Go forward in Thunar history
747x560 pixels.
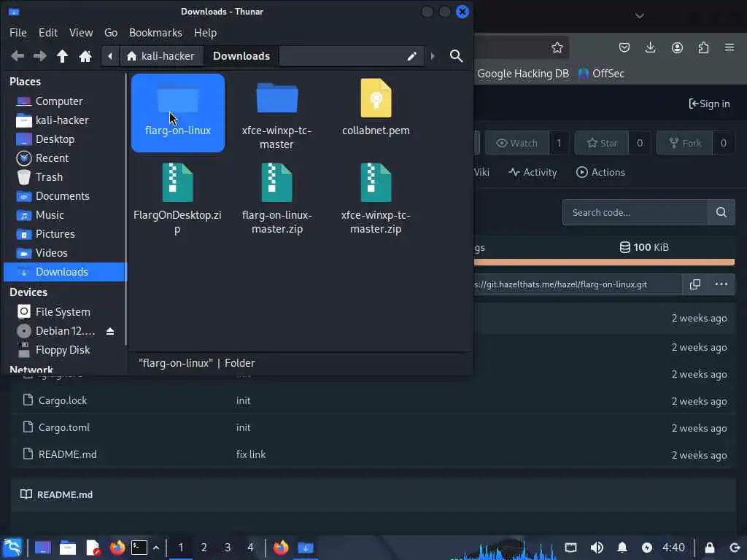[39, 56]
